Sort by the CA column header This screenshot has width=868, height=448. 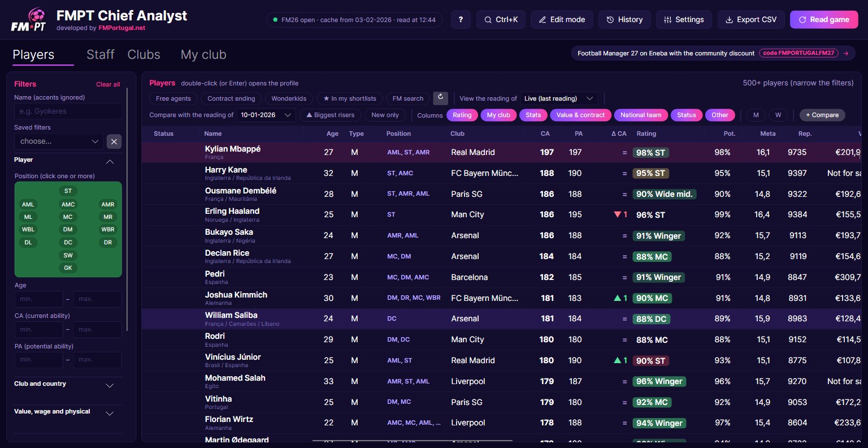[545, 133]
